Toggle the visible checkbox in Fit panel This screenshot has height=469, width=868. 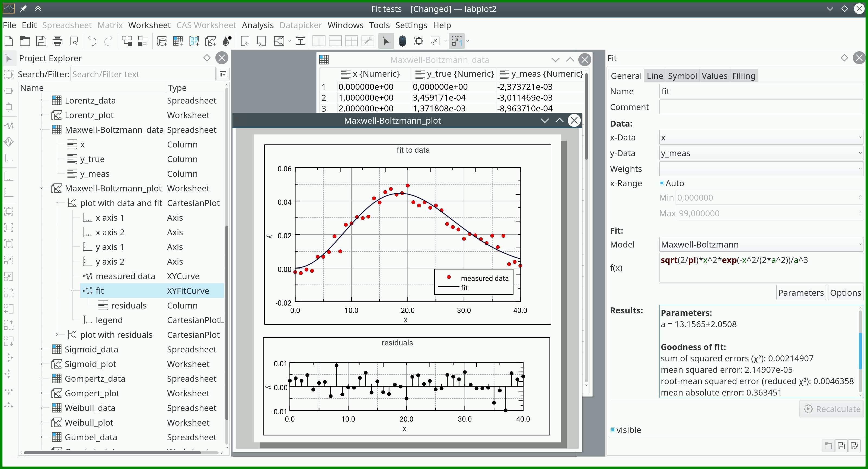[x=613, y=430]
